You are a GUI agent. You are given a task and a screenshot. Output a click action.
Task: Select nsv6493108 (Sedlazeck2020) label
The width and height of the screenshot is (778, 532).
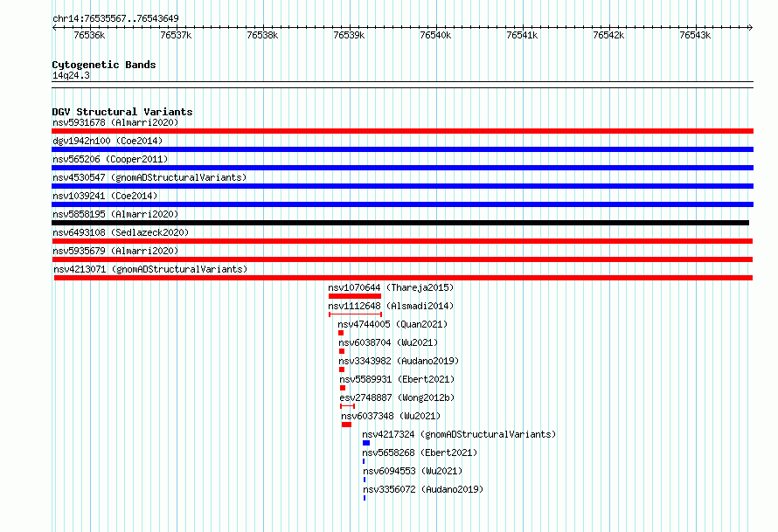(x=121, y=232)
